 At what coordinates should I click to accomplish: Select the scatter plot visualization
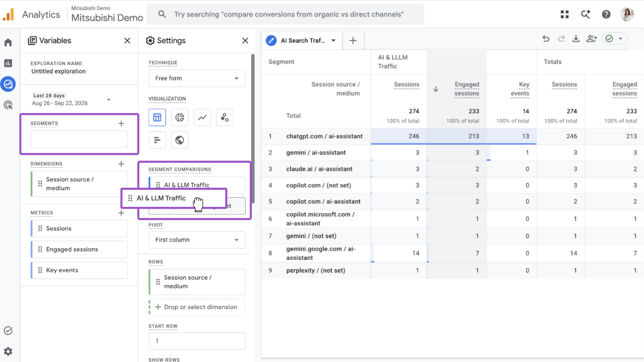click(225, 117)
